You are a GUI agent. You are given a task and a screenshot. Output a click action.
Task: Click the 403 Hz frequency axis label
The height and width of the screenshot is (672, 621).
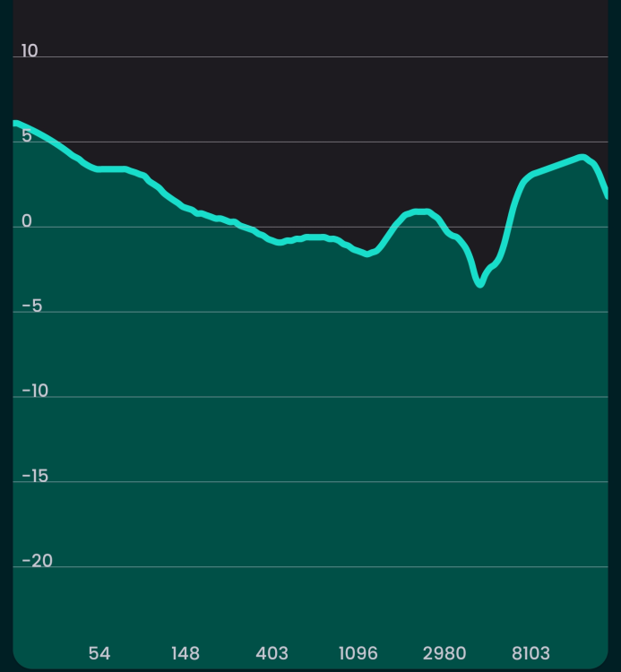(x=272, y=653)
